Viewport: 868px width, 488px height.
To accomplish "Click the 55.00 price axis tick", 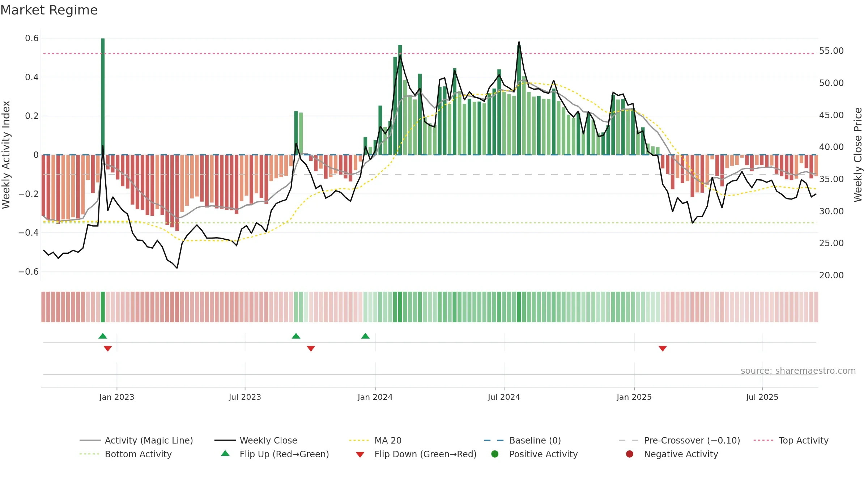I will pos(831,51).
